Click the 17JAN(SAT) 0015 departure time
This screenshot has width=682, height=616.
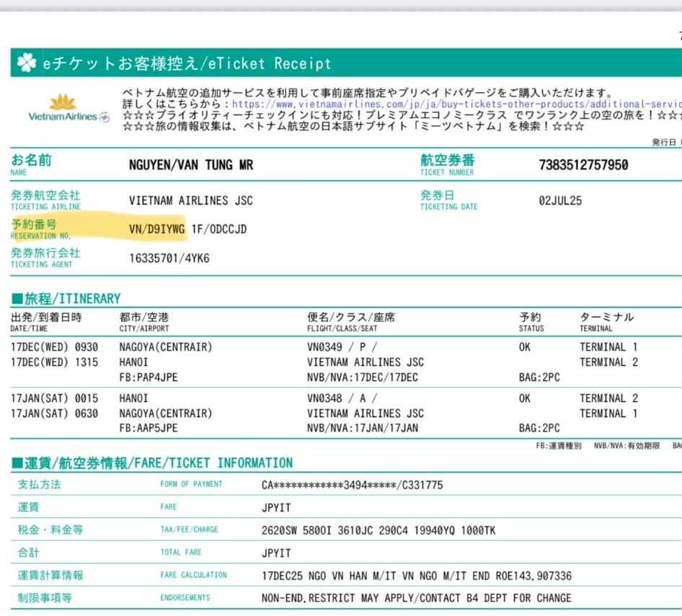(54, 398)
